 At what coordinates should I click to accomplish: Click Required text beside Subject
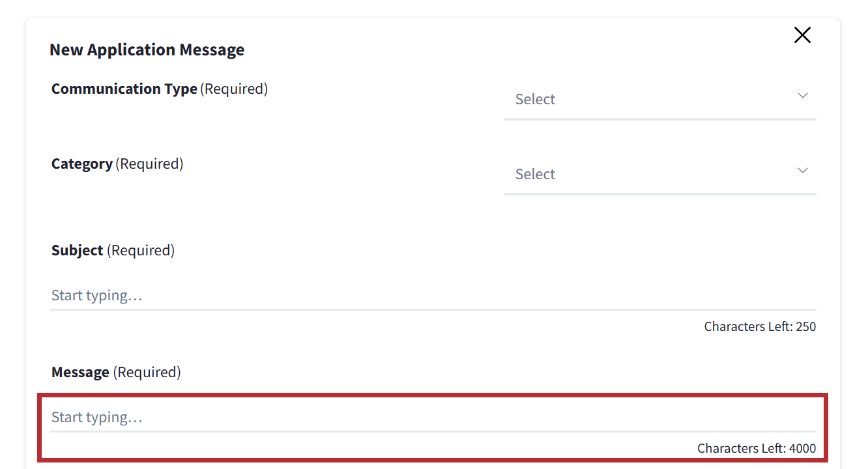click(141, 251)
